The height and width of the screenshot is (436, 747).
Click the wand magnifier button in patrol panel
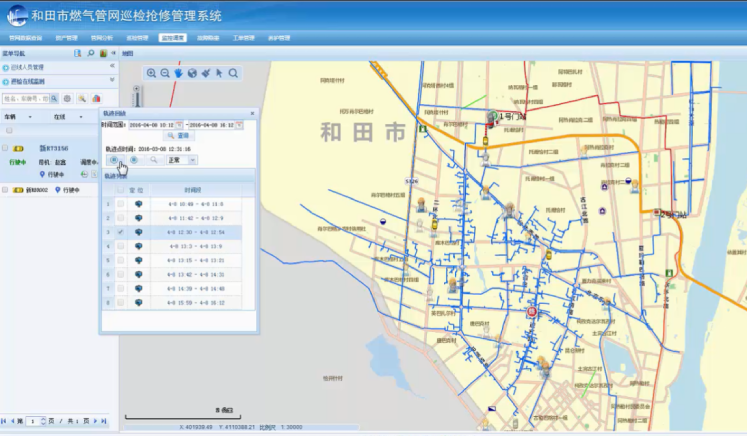(82, 99)
